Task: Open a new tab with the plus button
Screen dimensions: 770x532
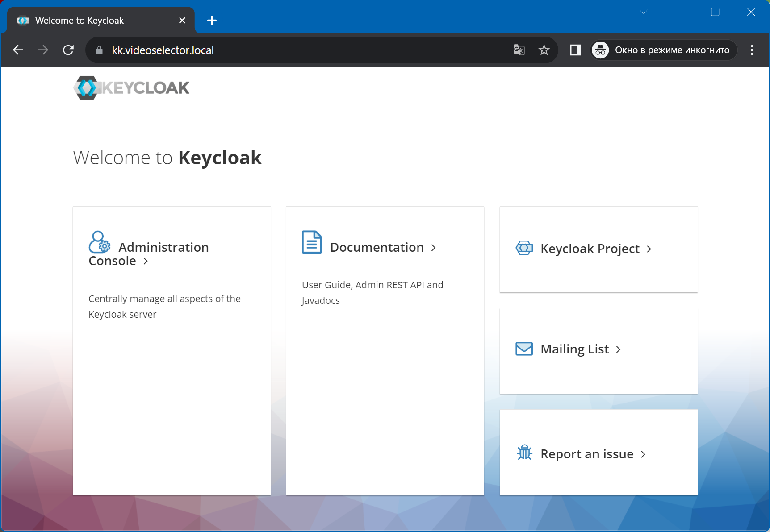Action: click(212, 21)
